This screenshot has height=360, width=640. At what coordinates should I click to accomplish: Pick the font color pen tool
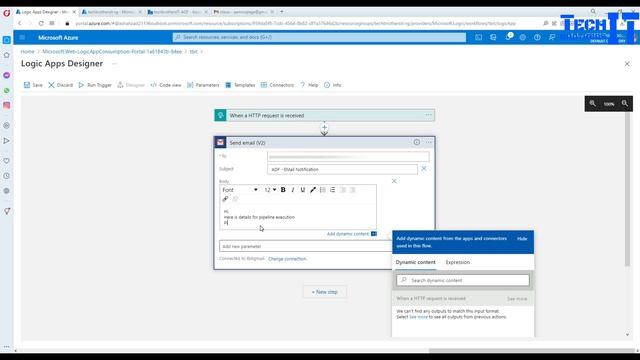pos(313,190)
